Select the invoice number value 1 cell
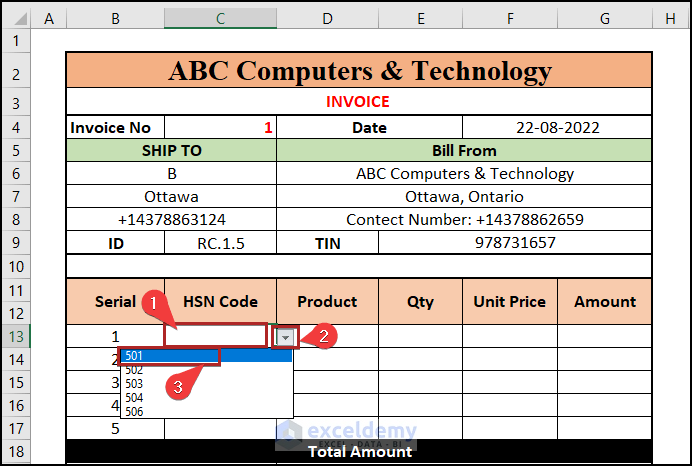This screenshot has width=692, height=466. coord(220,128)
